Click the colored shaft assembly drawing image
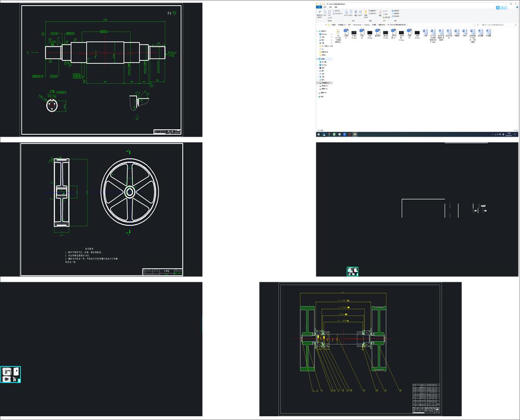 click(360, 349)
